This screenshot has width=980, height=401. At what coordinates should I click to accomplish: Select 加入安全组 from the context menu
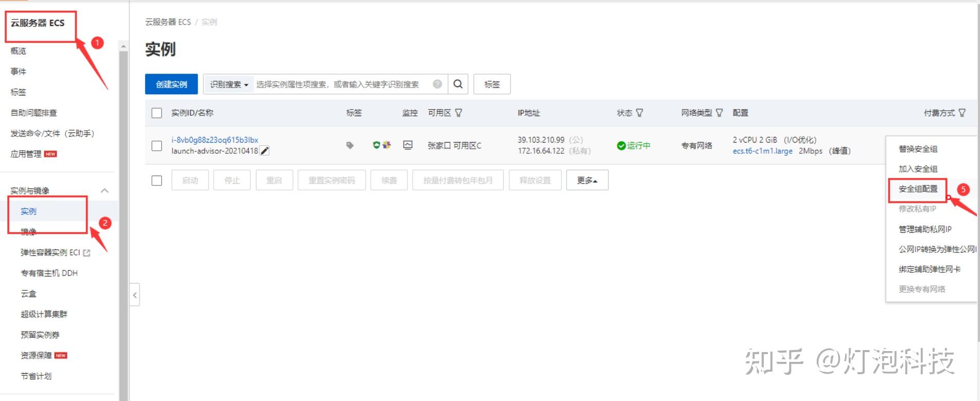click(x=918, y=169)
